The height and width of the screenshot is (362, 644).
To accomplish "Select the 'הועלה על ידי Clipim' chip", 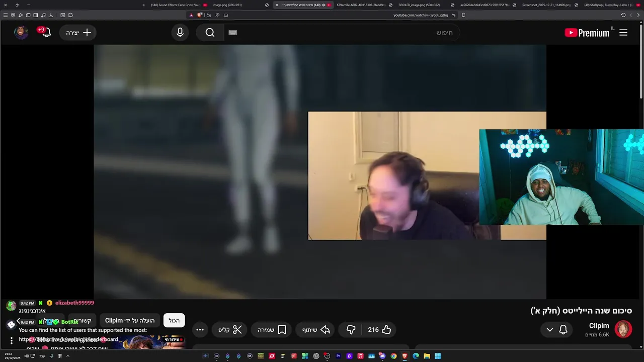I will [130, 321].
